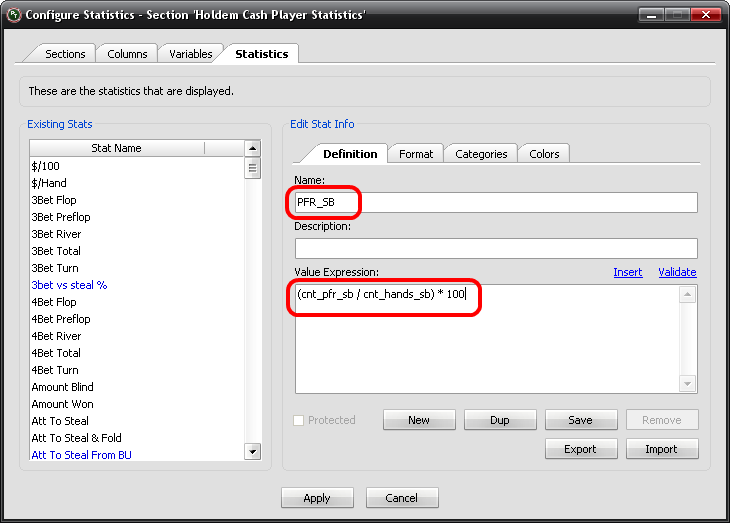The width and height of the screenshot is (730, 523).
Task: Select '3bet vs steal %' in stats list
Action: click(69, 285)
